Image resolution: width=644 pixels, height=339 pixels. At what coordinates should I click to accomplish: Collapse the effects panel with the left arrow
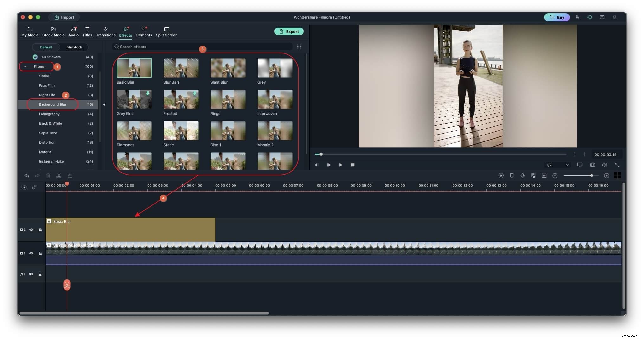(104, 104)
